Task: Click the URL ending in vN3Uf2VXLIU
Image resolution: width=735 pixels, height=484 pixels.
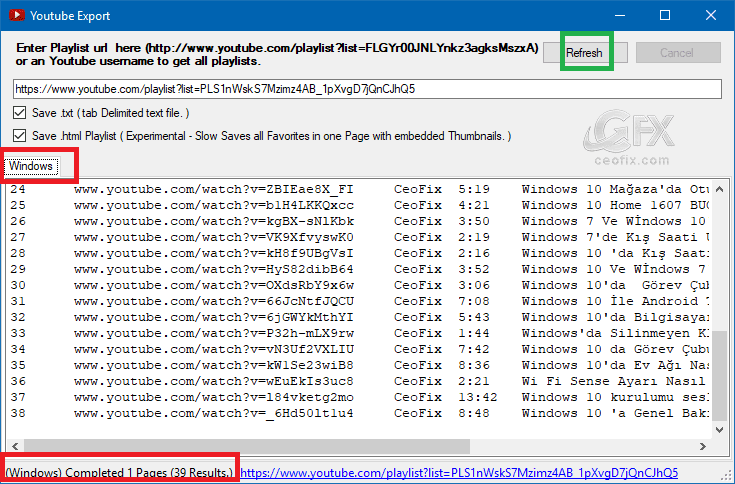Action: [213, 349]
